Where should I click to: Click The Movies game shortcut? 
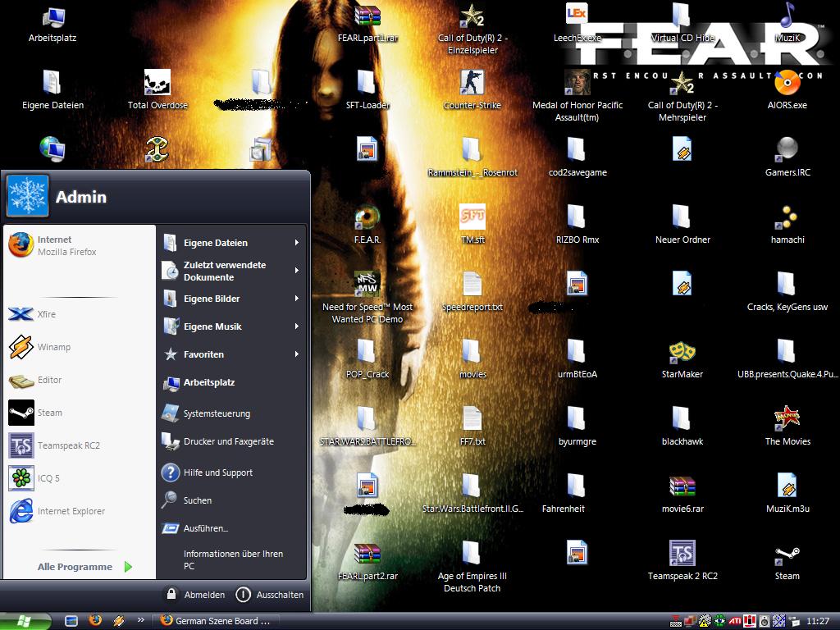coord(787,427)
